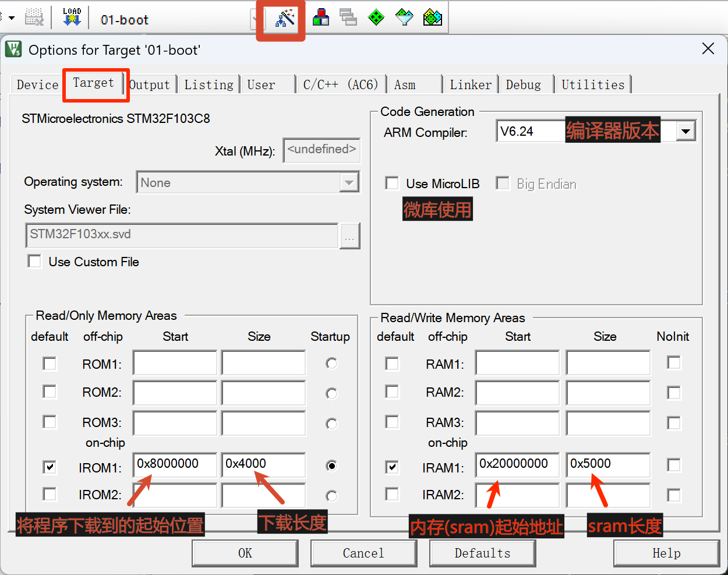Switch to the Device tab
The height and width of the screenshot is (575, 728).
(x=37, y=84)
